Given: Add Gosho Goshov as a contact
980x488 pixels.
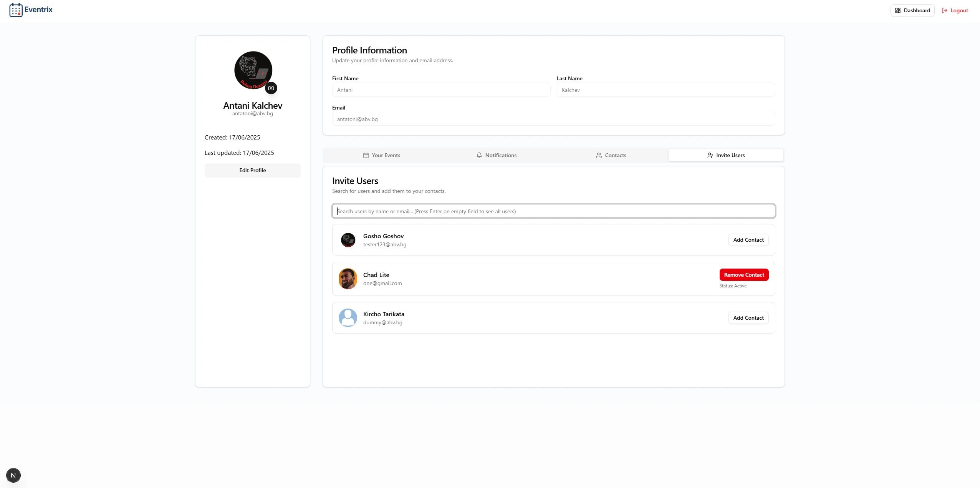Looking at the screenshot, I should coord(748,240).
